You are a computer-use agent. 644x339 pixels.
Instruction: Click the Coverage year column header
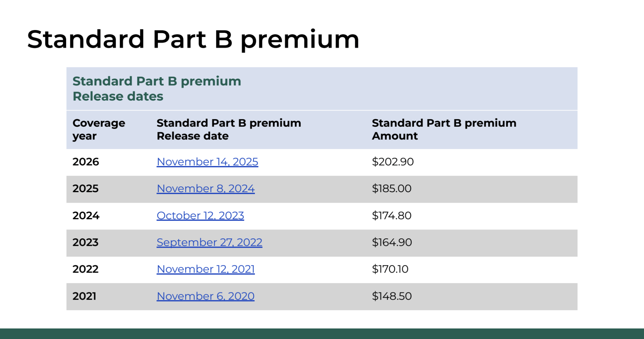[x=99, y=130]
